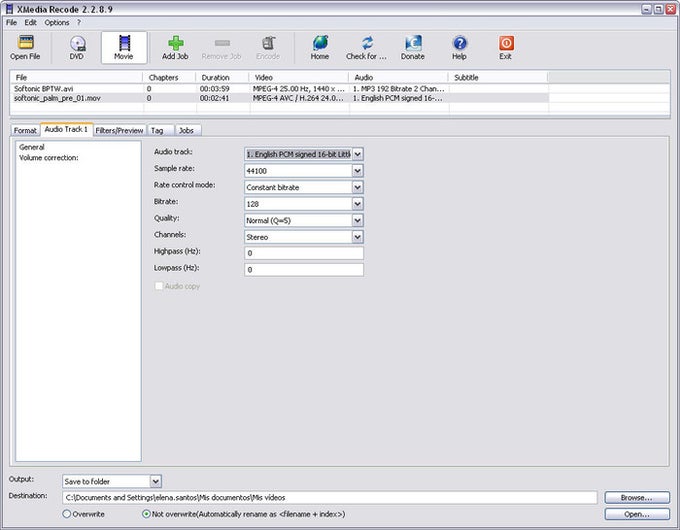Screen dimensions: 680x530
Task: Click the XMedia Recode title bar icon
Action: (x=9, y=9)
